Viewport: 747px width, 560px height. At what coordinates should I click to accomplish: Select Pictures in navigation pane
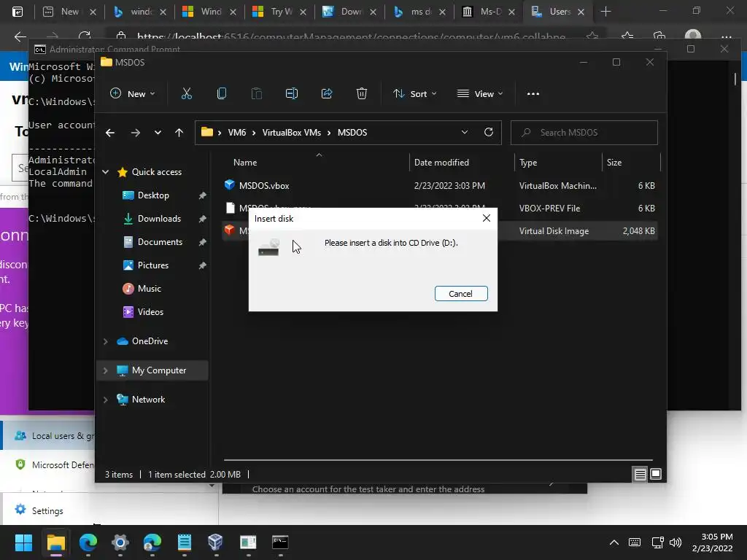[x=153, y=265]
